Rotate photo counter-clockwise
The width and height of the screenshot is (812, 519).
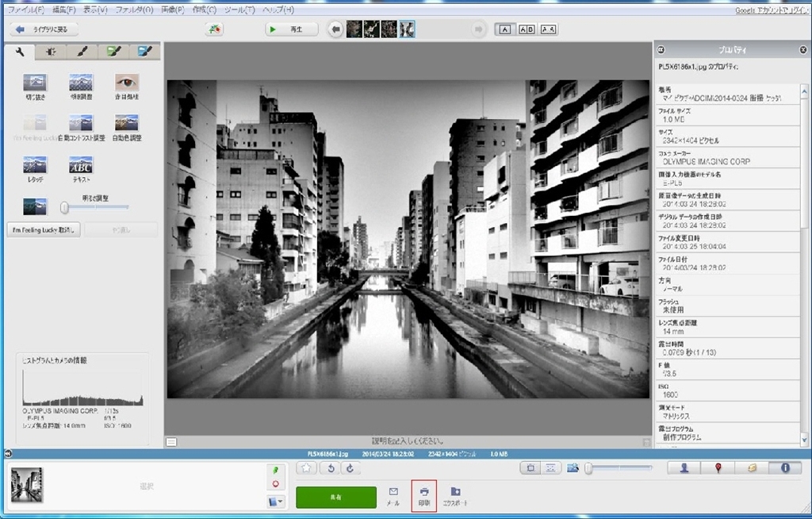[x=331, y=468]
